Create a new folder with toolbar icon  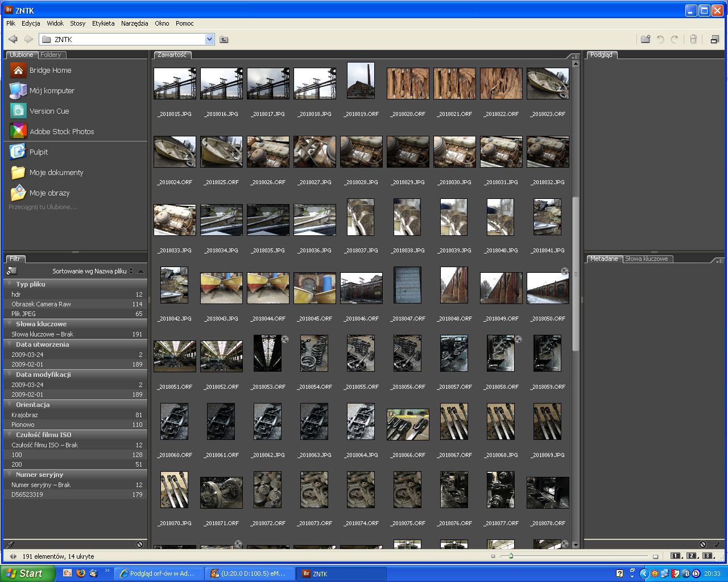(x=646, y=39)
